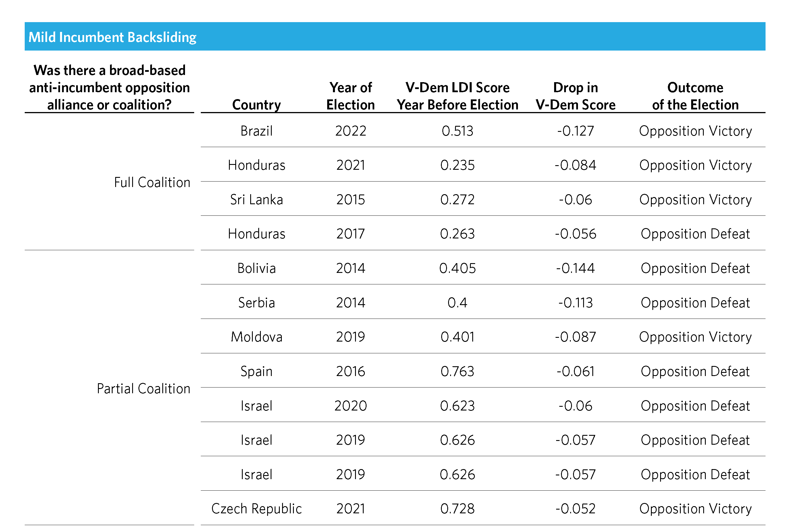Select the "Drop in V-Dem Score" header
The image size is (798, 532).
pos(575,96)
